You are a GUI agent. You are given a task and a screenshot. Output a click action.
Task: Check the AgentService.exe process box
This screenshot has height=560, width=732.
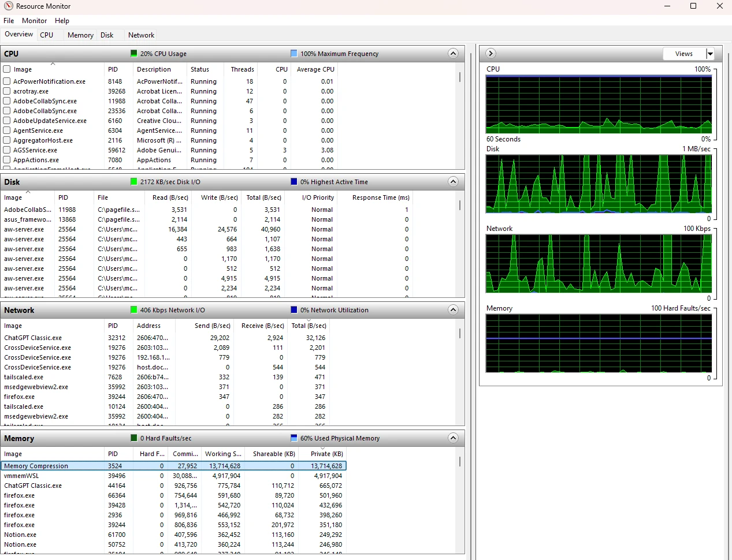click(7, 130)
